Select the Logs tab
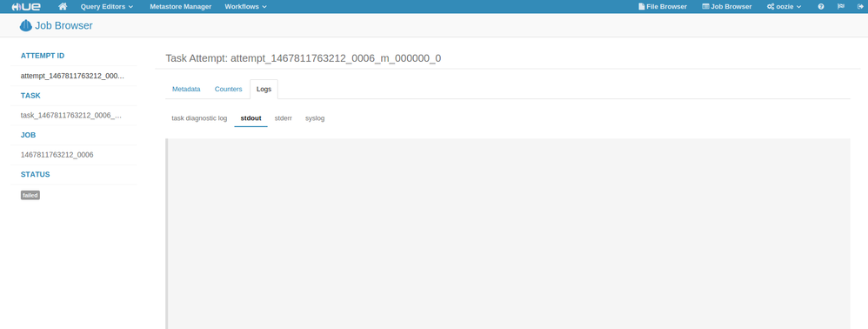The image size is (868, 329). pyautogui.click(x=264, y=89)
